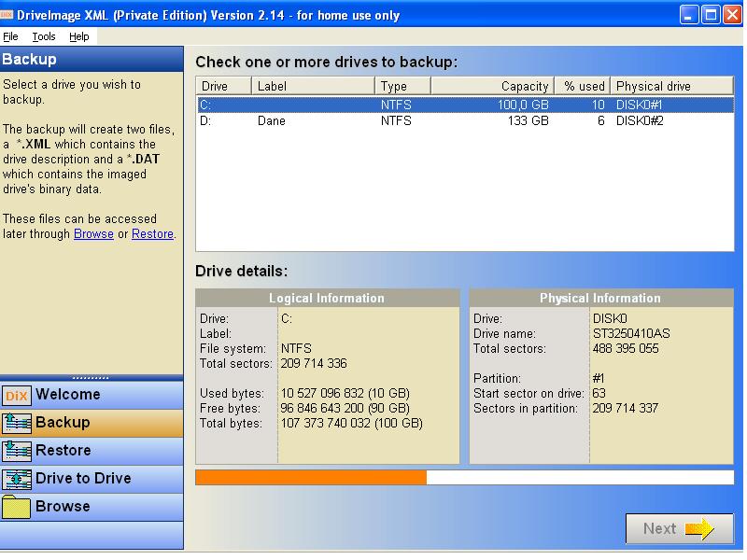The width and height of the screenshot is (747, 560).
Task: Click the Physical drive column header
Action: pos(671,86)
